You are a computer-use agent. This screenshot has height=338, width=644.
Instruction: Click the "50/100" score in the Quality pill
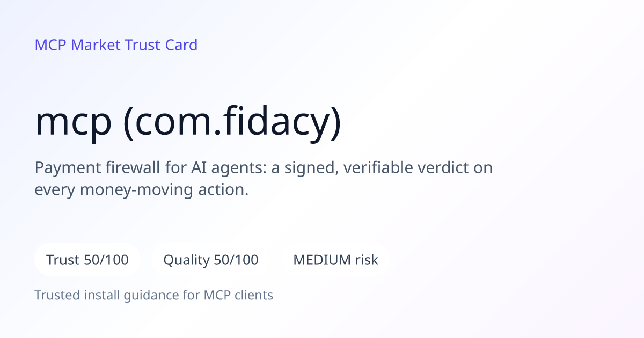[236, 260]
